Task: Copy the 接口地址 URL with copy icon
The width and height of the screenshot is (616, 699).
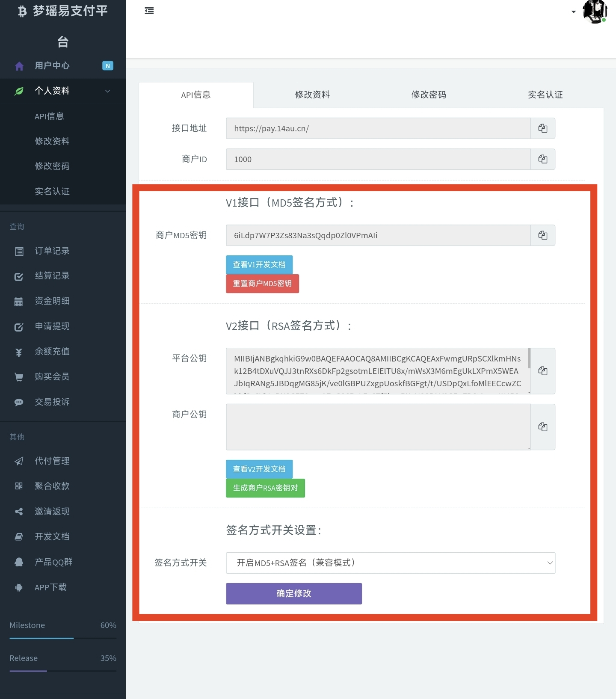Action: point(543,128)
